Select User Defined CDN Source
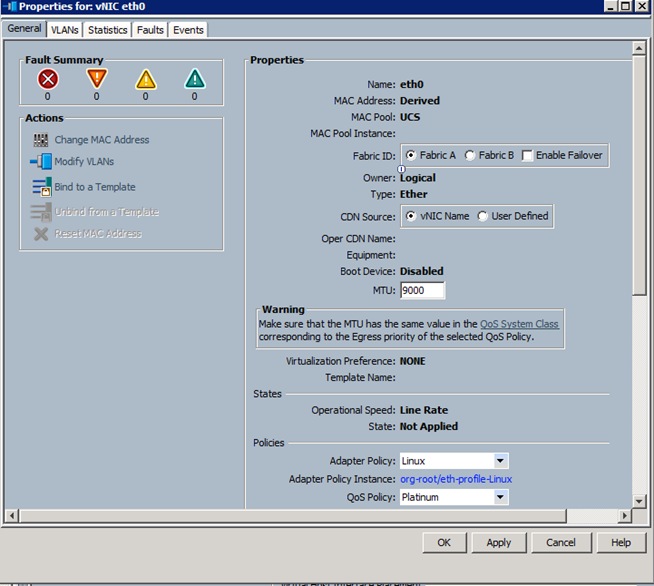Screen dimensions: 654x586 click(x=482, y=216)
